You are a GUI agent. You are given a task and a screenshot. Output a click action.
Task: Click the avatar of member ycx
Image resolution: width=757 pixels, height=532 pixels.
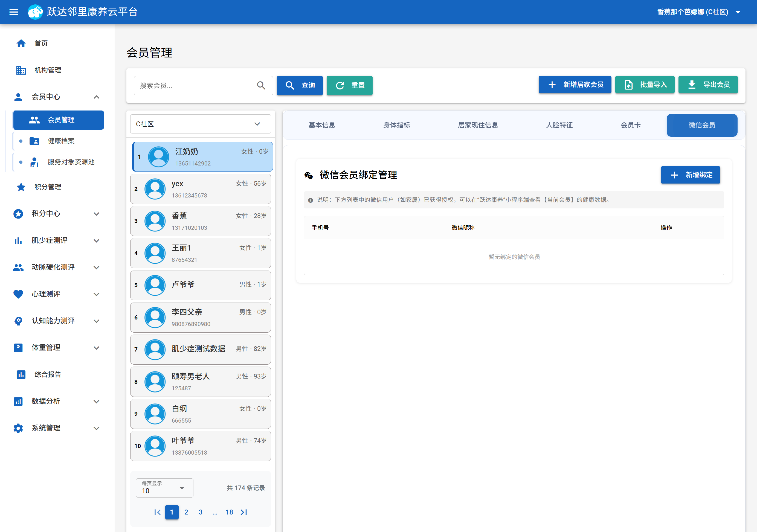(x=155, y=189)
